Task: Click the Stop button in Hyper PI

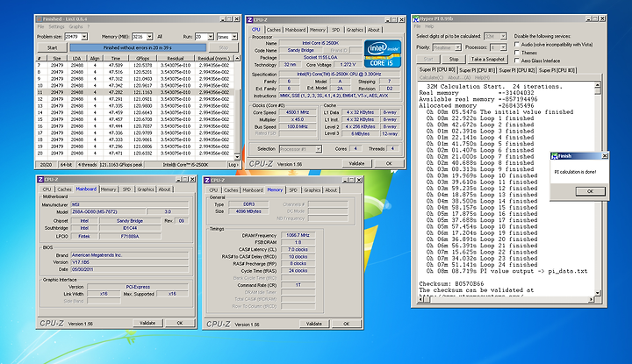Action: pyautogui.click(x=454, y=59)
